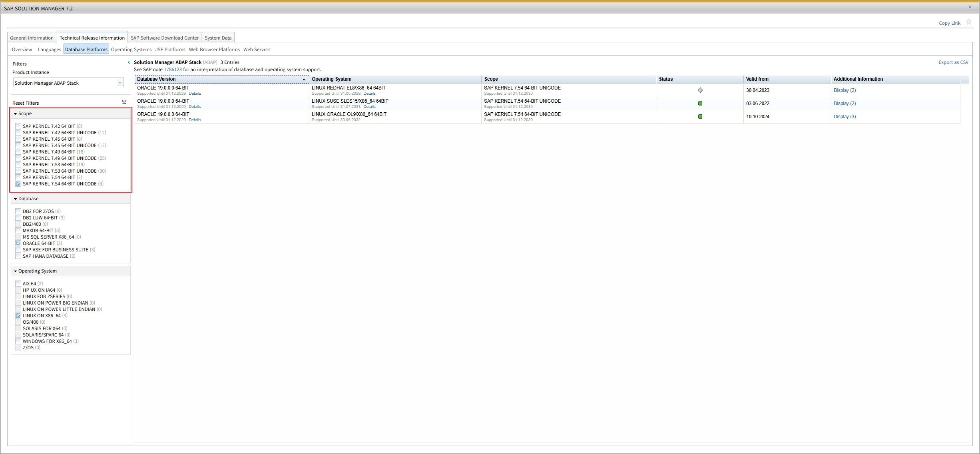Collapse the filter panel with the chevron arrow

[x=129, y=62]
